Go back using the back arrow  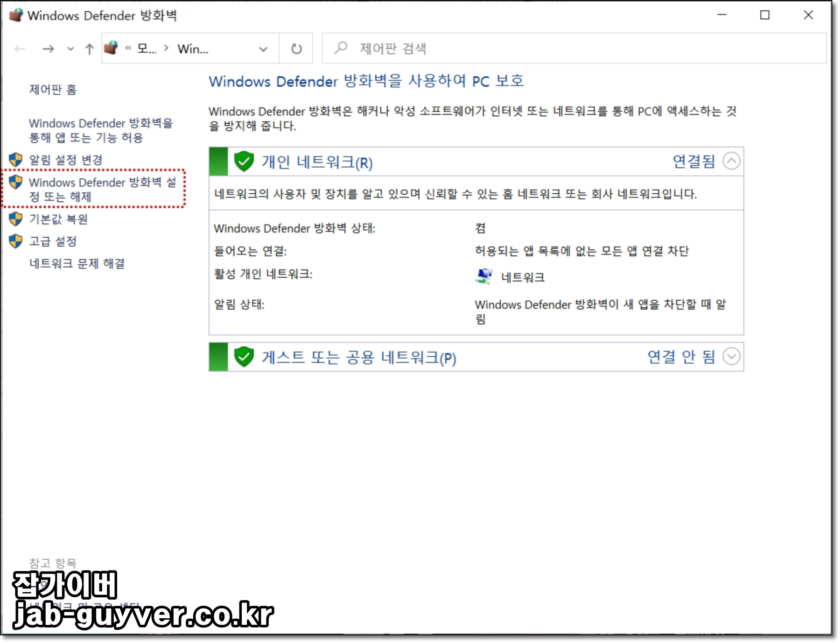tap(20, 49)
